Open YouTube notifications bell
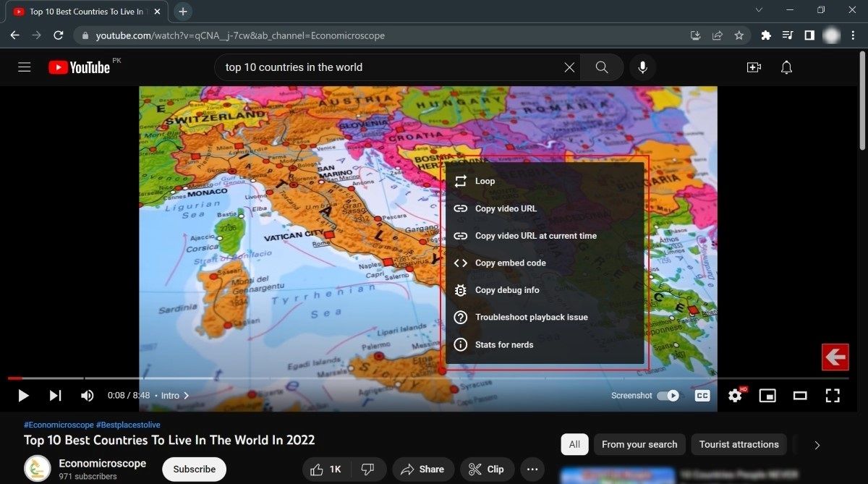The height and width of the screenshot is (484, 868). point(786,67)
